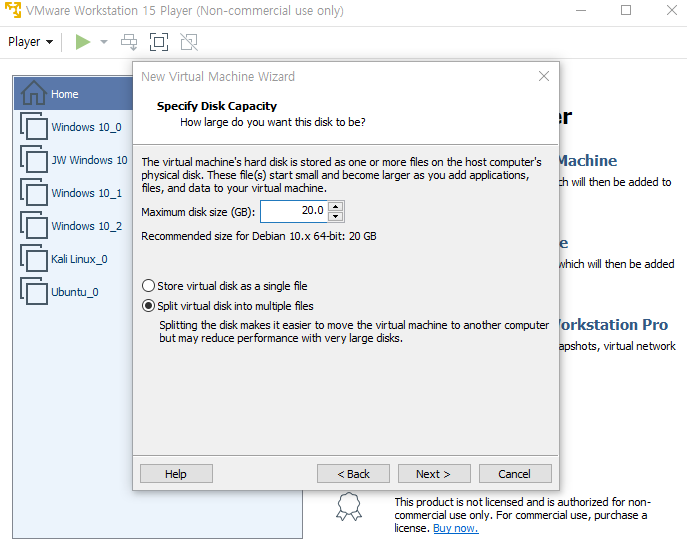Select the JW Windows 10 entry text
Screen dimensions: 687x549
[x=89, y=160]
